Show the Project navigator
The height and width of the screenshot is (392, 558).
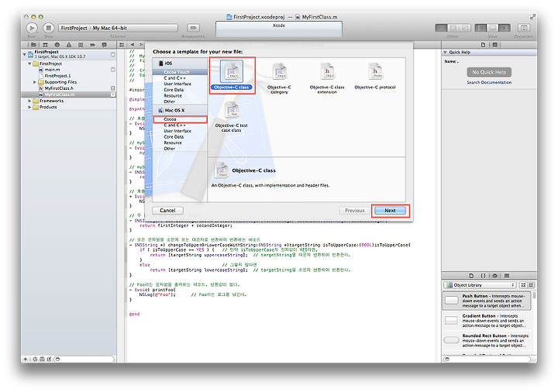(x=33, y=45)
